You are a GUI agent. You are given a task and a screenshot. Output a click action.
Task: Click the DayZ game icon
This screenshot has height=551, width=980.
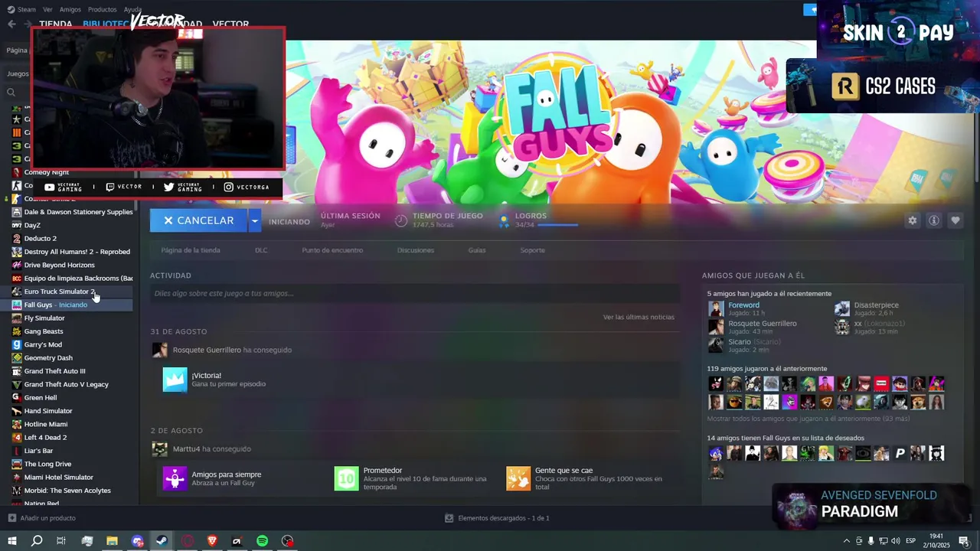tap(17, 225)
